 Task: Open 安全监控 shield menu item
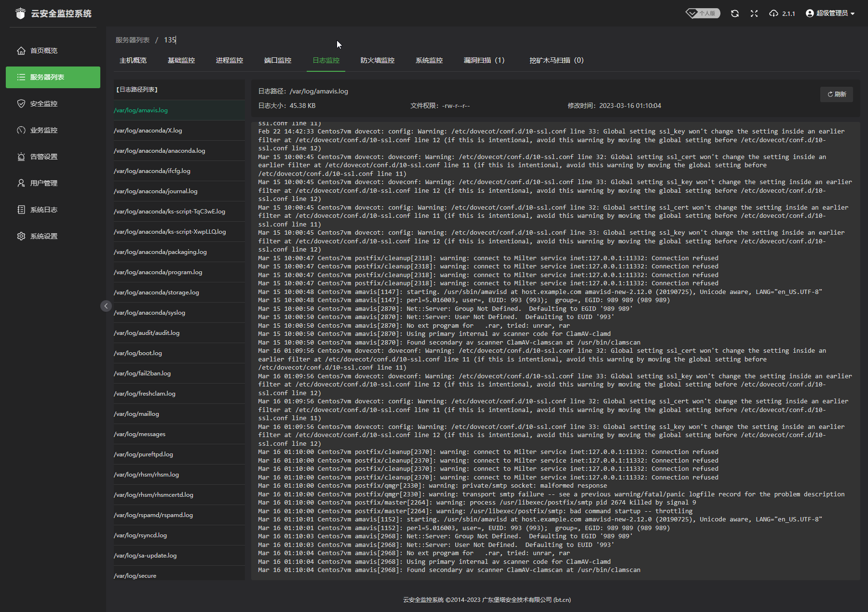43,104
